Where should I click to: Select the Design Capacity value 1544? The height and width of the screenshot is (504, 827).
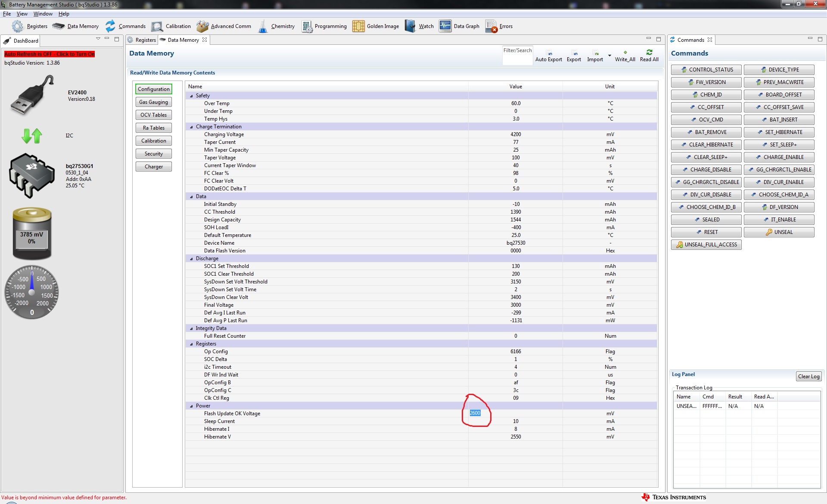pyautogui.click(x=516, y=220)
